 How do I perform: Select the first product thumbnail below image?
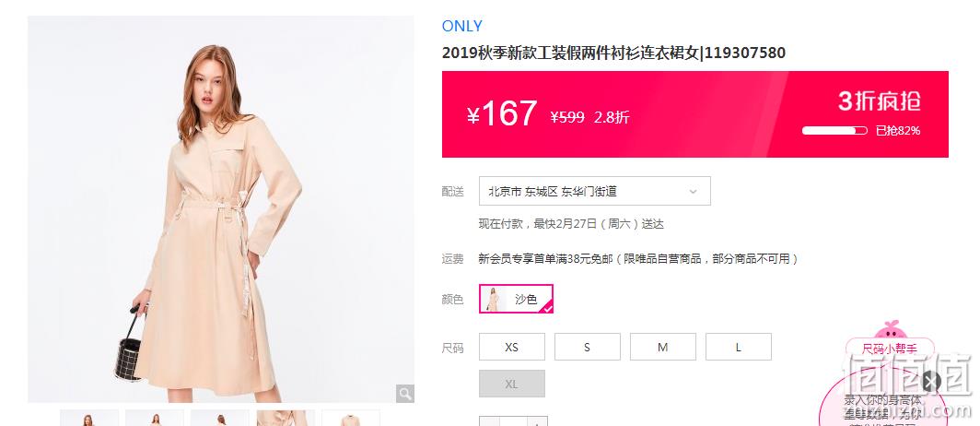89,418
